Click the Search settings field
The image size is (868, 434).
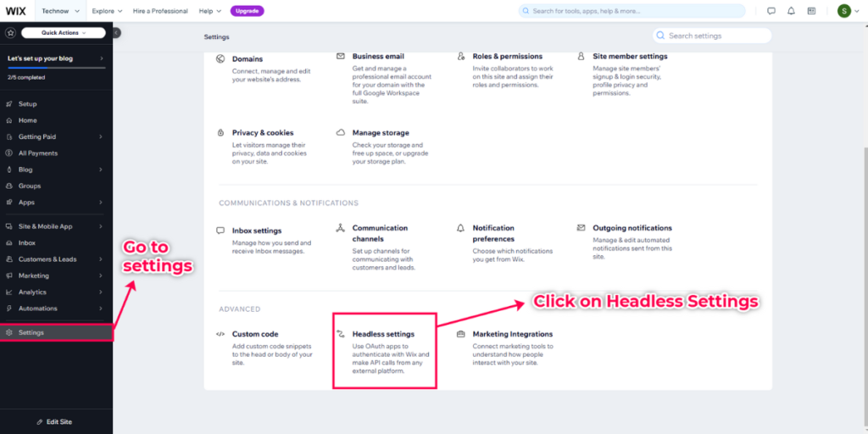[x=712, y=36]
